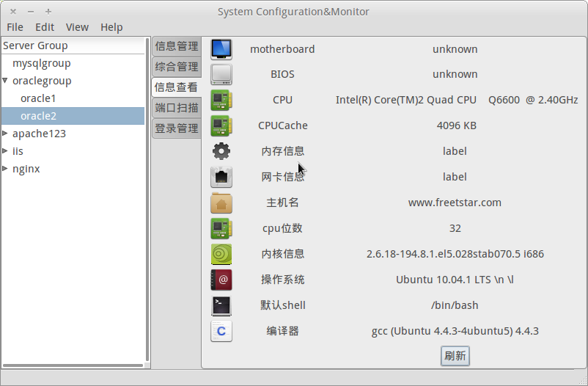
Task: Click the gray drive icon beside BIOS
Action: pos(221,74)
